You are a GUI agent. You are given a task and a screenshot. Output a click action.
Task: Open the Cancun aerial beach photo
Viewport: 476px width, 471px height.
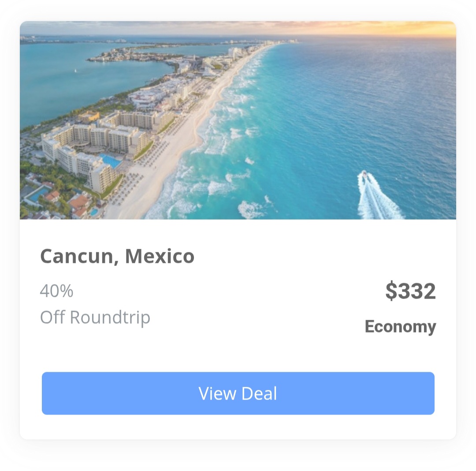(238, 120)
